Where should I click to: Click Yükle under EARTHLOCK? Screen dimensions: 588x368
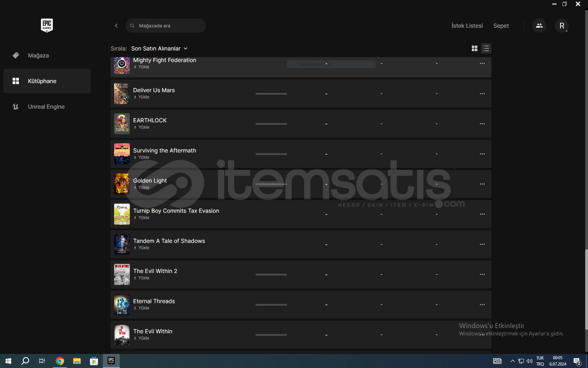[x=141, y=127]
